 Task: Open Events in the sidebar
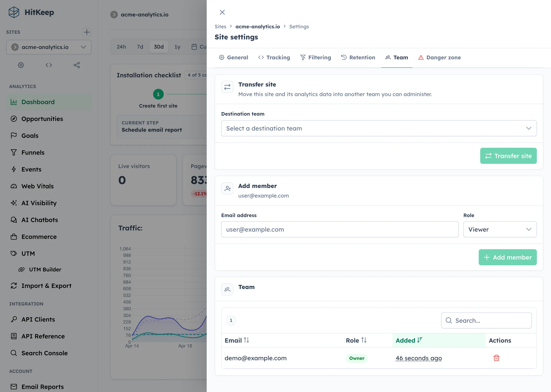49,169
